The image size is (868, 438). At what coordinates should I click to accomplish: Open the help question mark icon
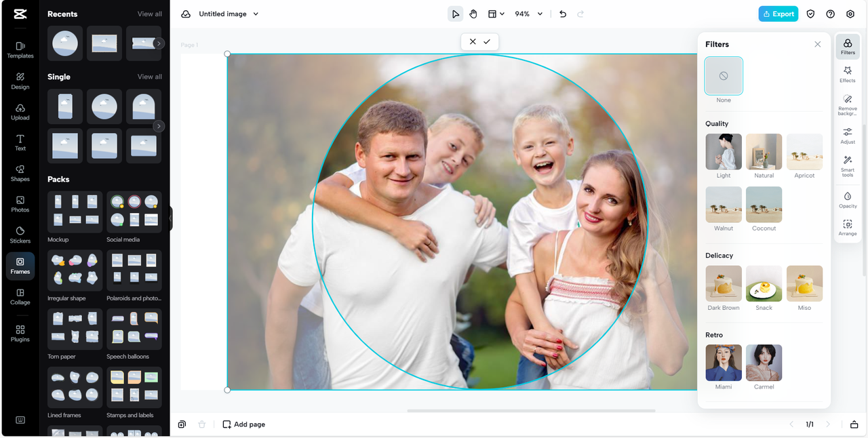click(x=830, y=14)
